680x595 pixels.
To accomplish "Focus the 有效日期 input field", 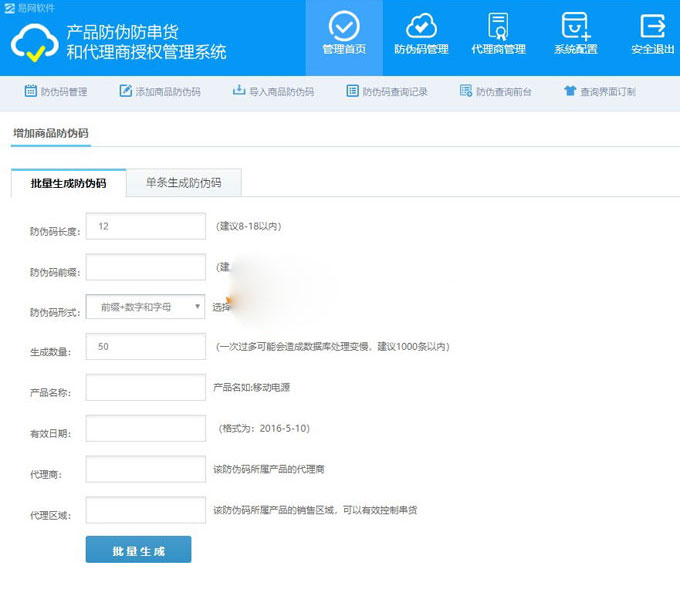I will [146, 428].
